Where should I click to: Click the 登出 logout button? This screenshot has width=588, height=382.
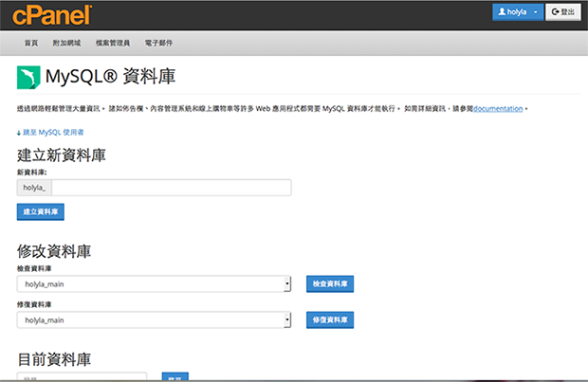(x=564, y=12)
